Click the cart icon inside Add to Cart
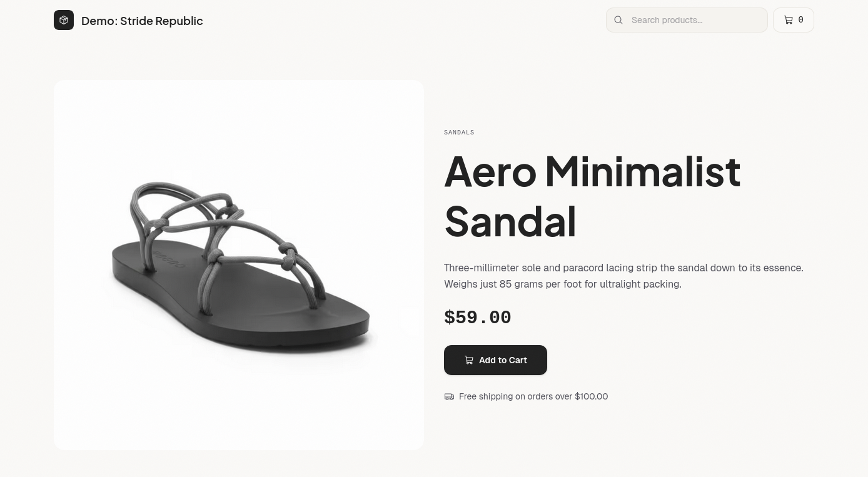The width and height of the screenshot is (868, 477). coord(469,359)
